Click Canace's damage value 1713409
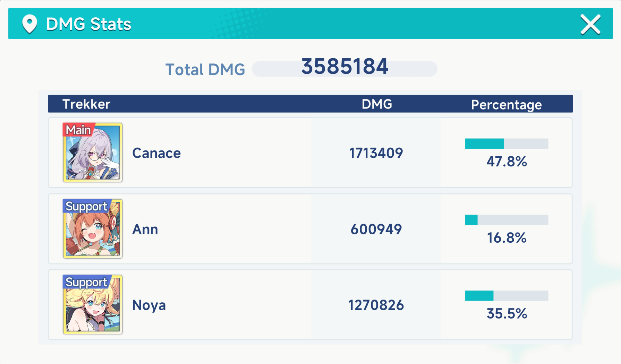621x364 pixels. pos(376,153)
